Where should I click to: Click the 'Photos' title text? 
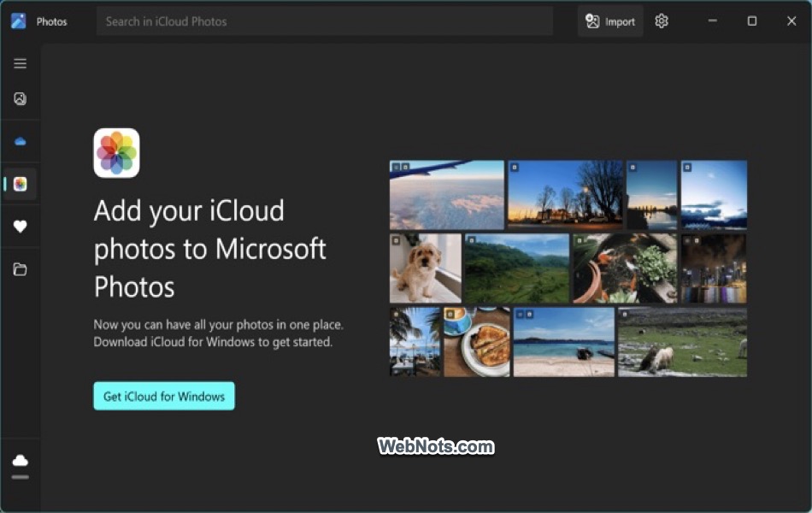(x=52, y=21)
